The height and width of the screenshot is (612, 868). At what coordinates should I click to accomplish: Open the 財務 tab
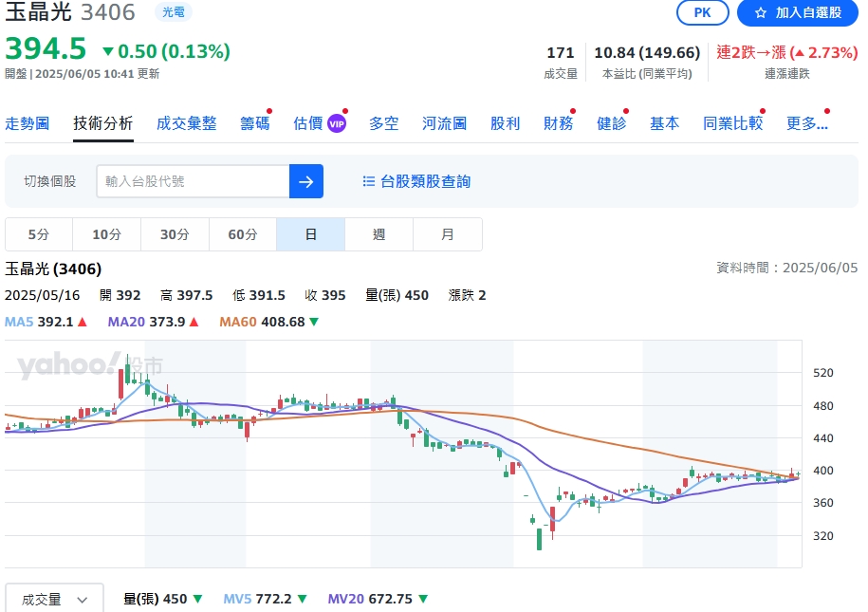[x=558, y=123]
